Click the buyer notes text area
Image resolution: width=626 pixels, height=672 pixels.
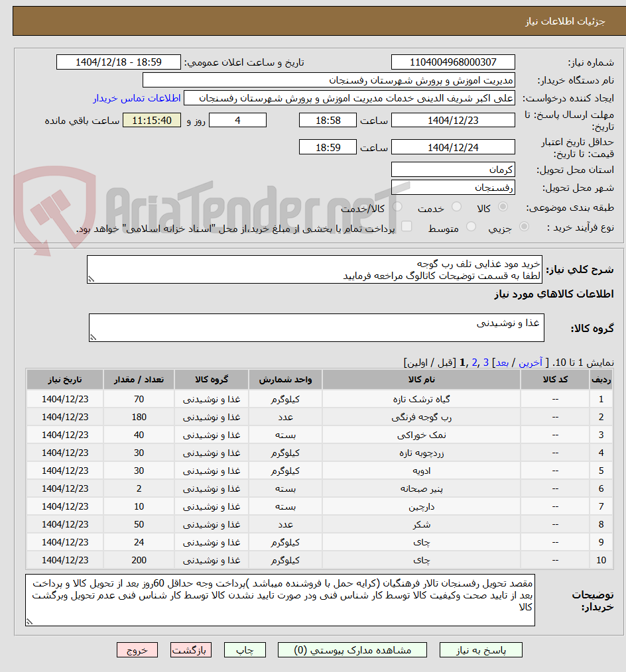point(280,600)
